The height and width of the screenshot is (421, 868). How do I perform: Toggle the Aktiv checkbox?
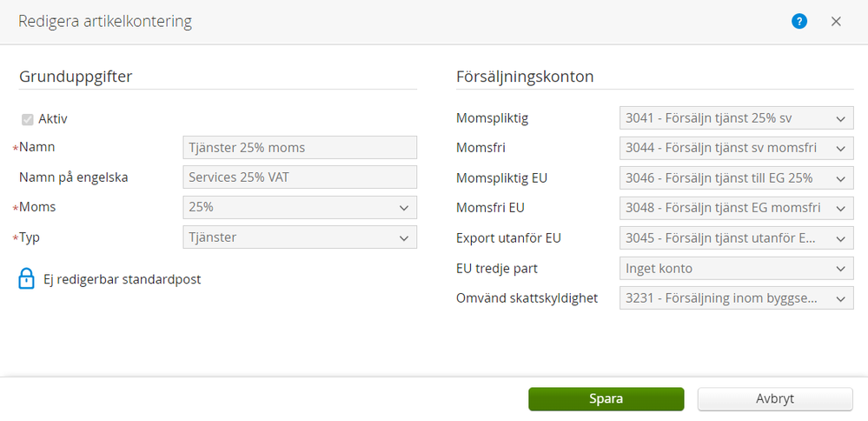pyautogui.click(x=27, y=118)
